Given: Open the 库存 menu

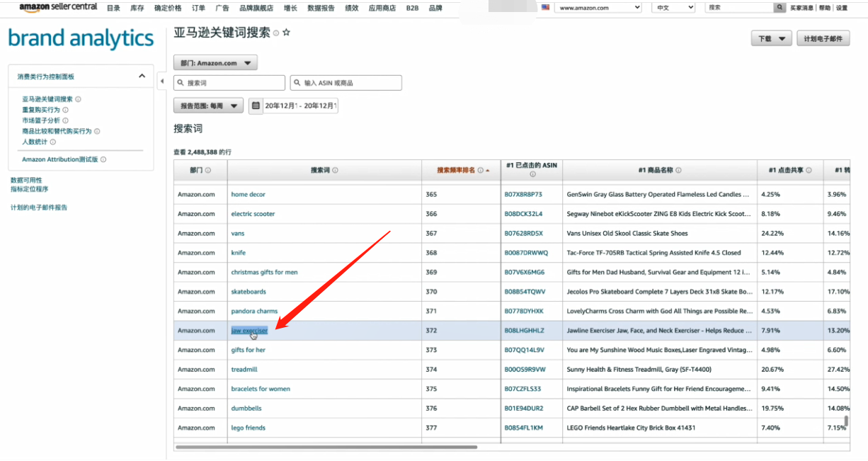Looking at the screenshot, I should (x=137, y=8).
